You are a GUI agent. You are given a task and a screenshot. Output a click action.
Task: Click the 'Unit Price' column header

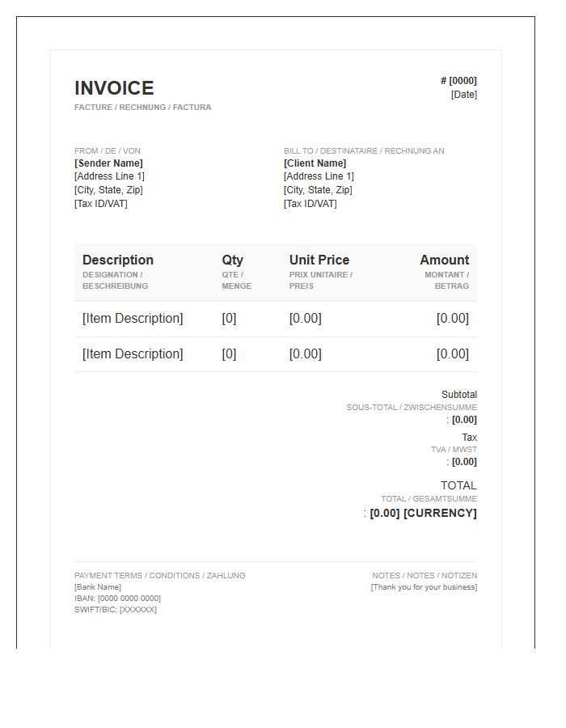point(319,260)
